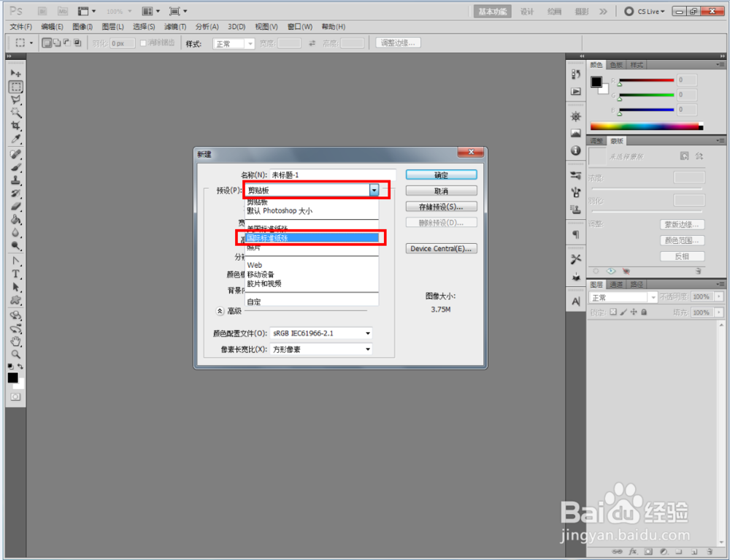Open the Info panel icon
This screenshot has height=560, width=730.
tap(576, 150)
